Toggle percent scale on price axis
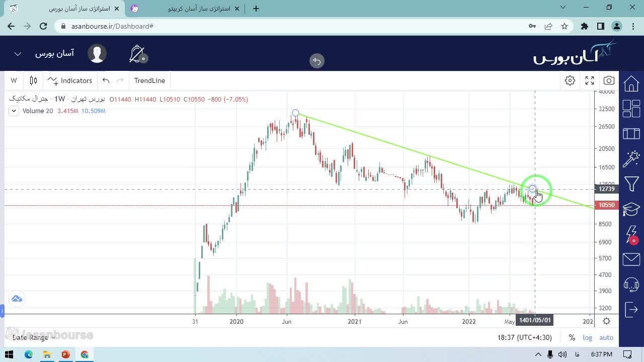Screen dimensions: 644x362 coord(572,337)
